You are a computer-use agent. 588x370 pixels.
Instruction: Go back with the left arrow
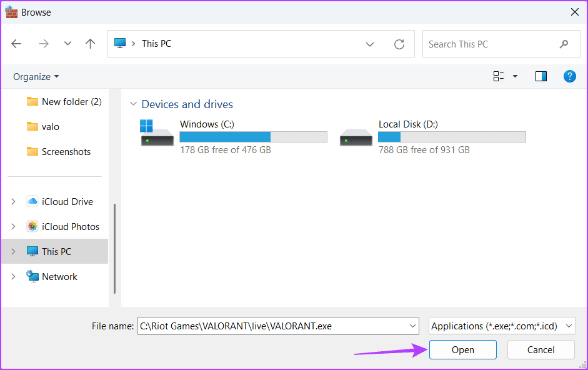coord(16,44)
